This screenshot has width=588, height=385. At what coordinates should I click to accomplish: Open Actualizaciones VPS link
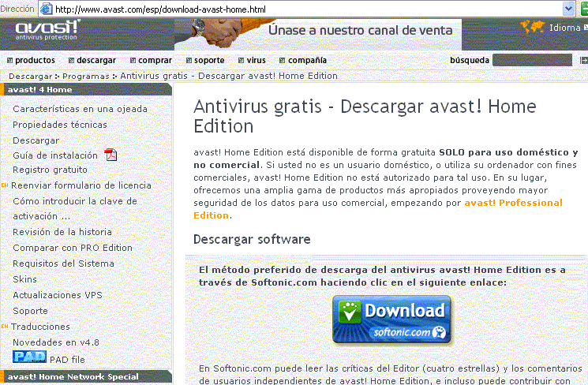(x=58, y=295)
